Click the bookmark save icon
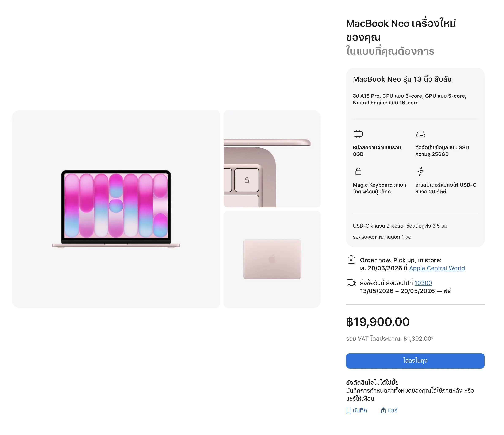The height and width of the screenshot is (435, 504). coord(348,411)
